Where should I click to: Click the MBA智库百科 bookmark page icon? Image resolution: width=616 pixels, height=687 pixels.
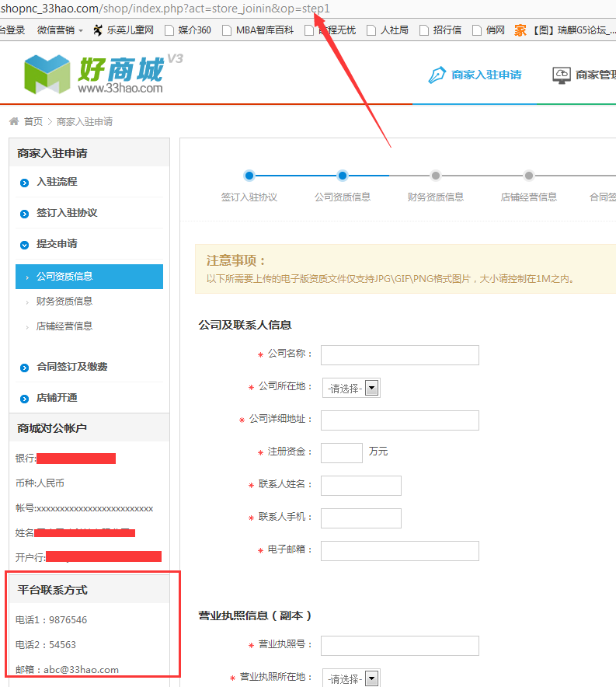(226, 30)
